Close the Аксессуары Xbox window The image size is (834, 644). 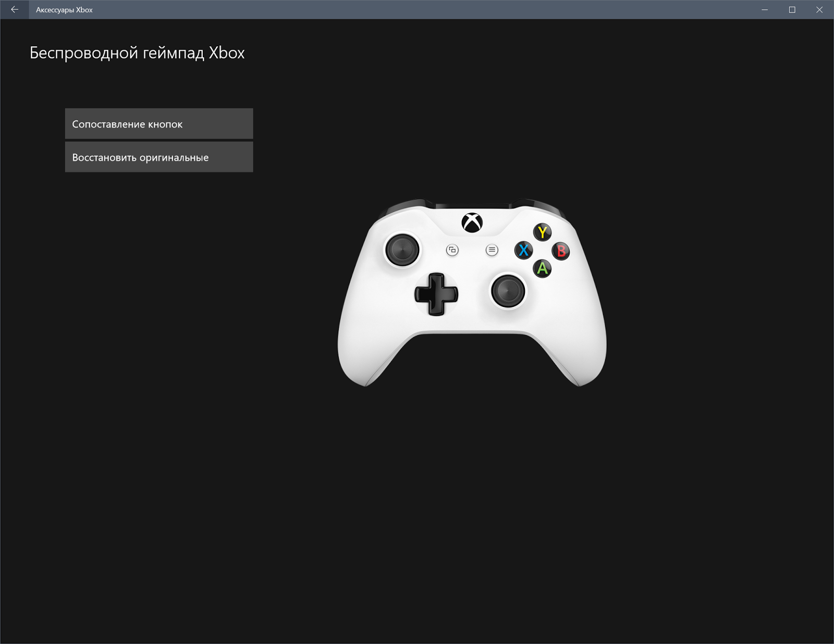click(x=820, y=9)
